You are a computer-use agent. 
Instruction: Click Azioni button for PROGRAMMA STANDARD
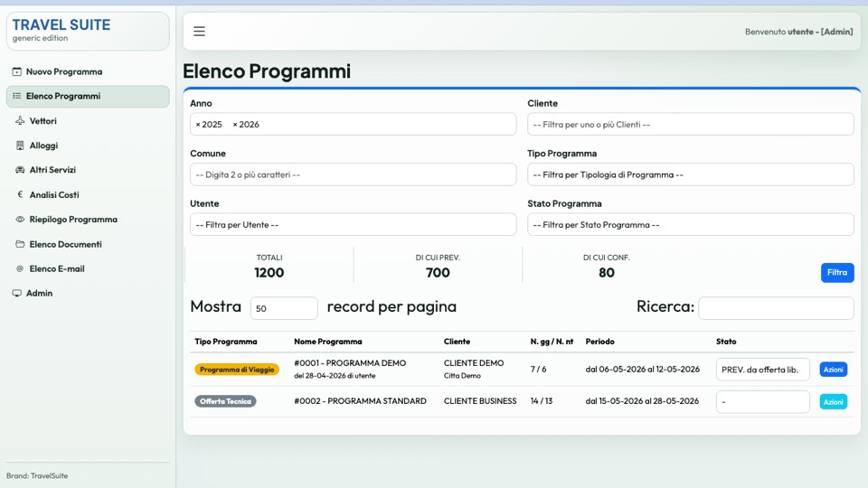click(x=833, y=401)
